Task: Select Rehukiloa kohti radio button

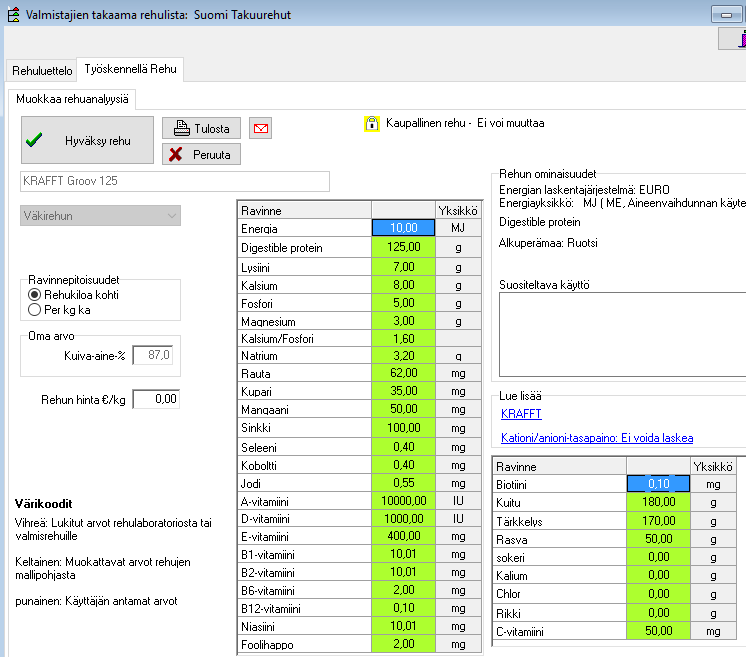Action: [x=34, y=295]
